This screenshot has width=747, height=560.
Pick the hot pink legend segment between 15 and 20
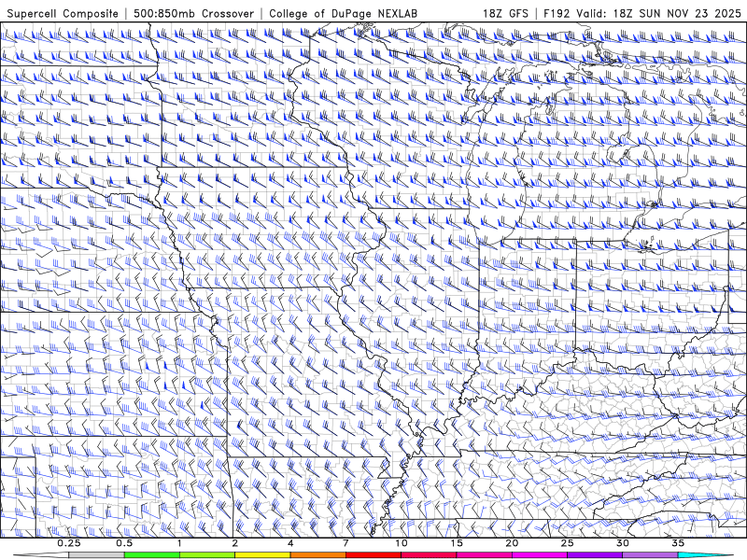point(484,555)
